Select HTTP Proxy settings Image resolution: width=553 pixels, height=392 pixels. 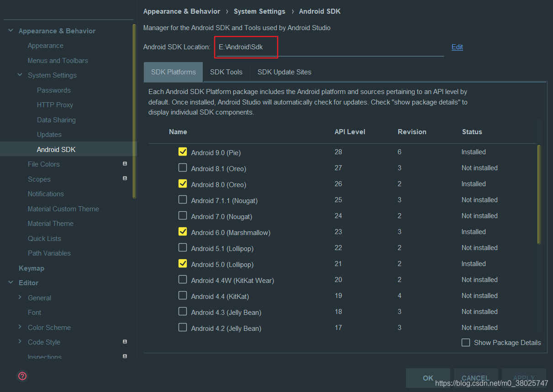coord(55,105)
